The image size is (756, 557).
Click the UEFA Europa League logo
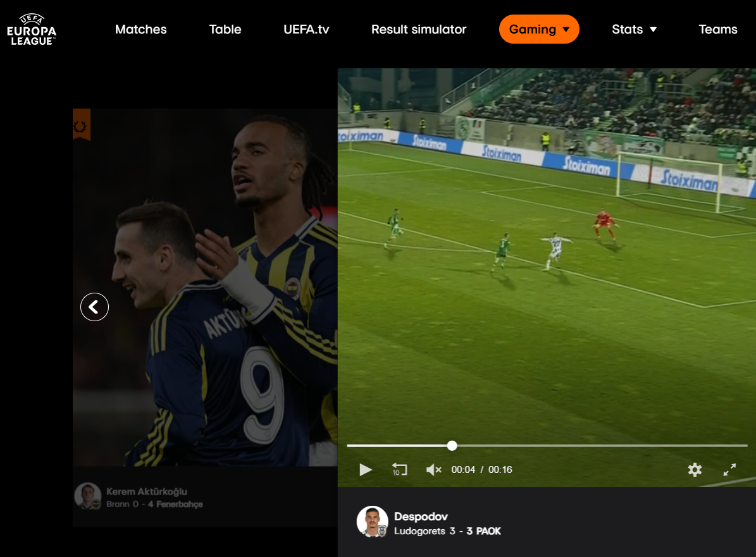click(32, 30)
